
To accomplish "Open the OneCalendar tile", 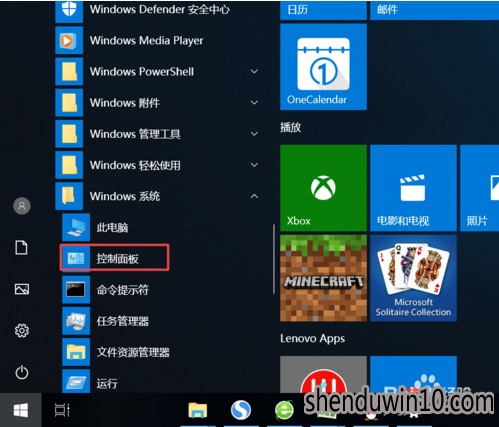I will 323,67.
